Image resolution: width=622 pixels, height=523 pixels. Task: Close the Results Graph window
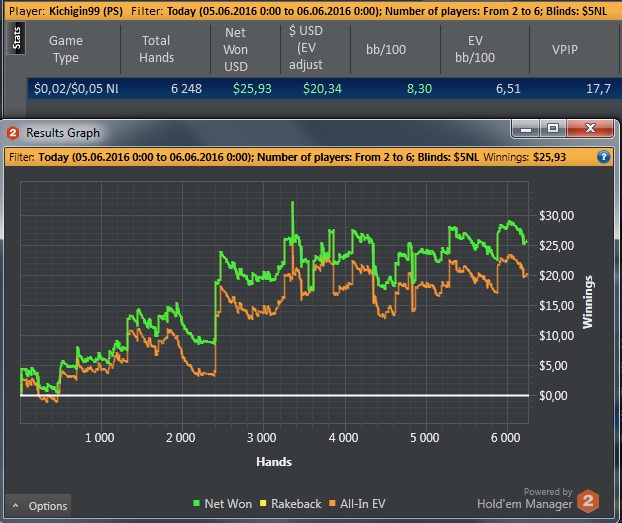tap(590, 129)
